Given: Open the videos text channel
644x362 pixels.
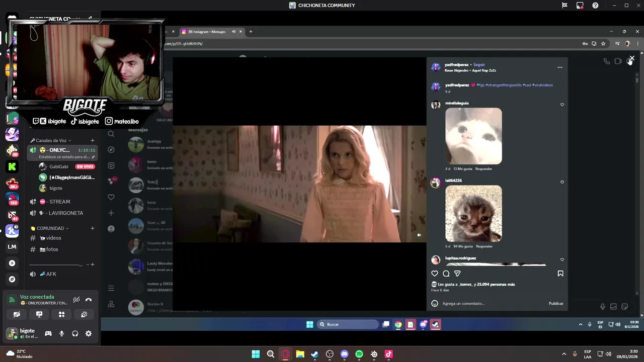Looking at the screenshot, I should [61, 238].
